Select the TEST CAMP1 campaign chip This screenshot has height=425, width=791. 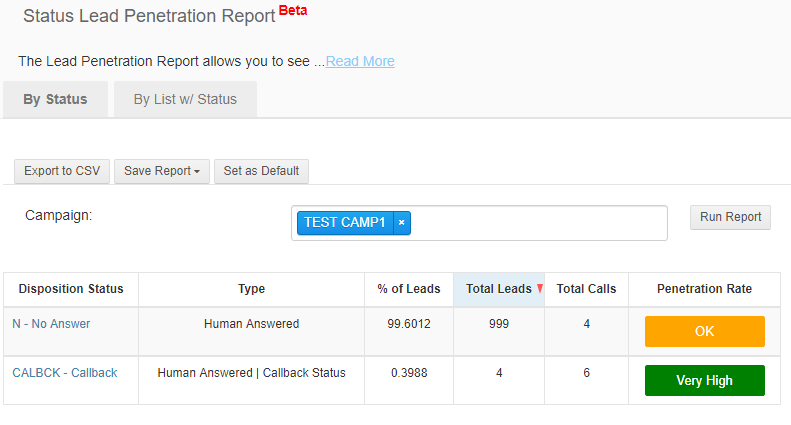point(344,223)
